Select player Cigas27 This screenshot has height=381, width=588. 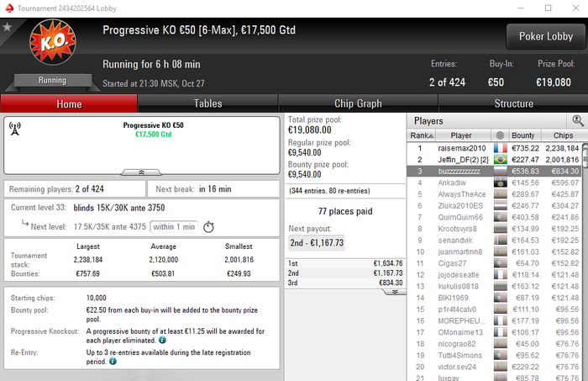tap(452, 263)
